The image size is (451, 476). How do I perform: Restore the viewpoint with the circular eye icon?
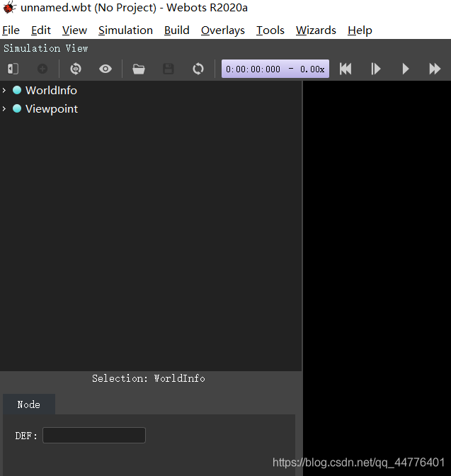[76, 69]
